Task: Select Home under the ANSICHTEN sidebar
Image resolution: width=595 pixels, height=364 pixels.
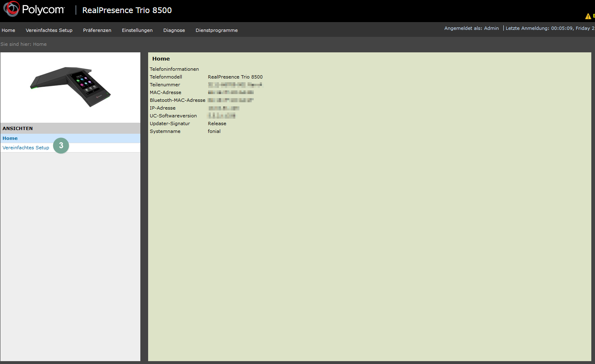Action: (x=10, y=138)
